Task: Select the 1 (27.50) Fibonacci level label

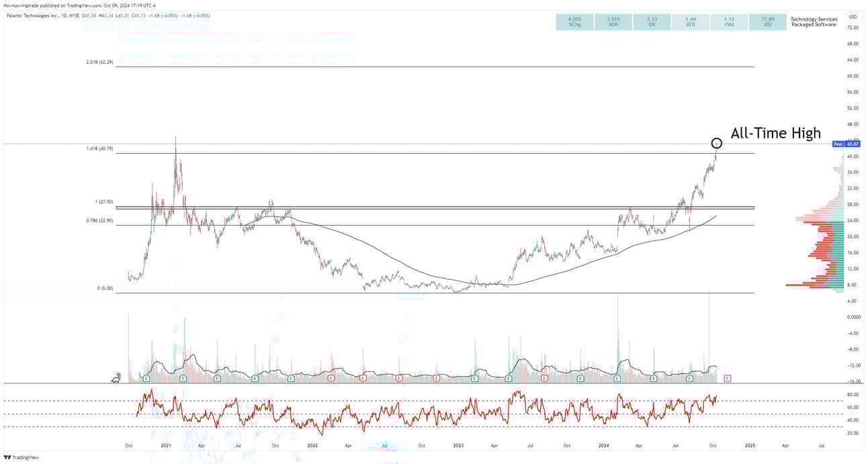Action: [103, 201]
